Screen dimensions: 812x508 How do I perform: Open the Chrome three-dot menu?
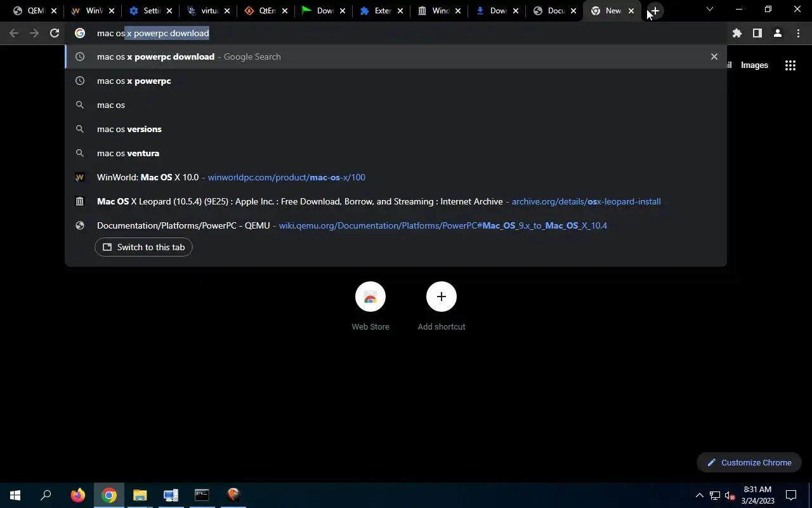798,33
